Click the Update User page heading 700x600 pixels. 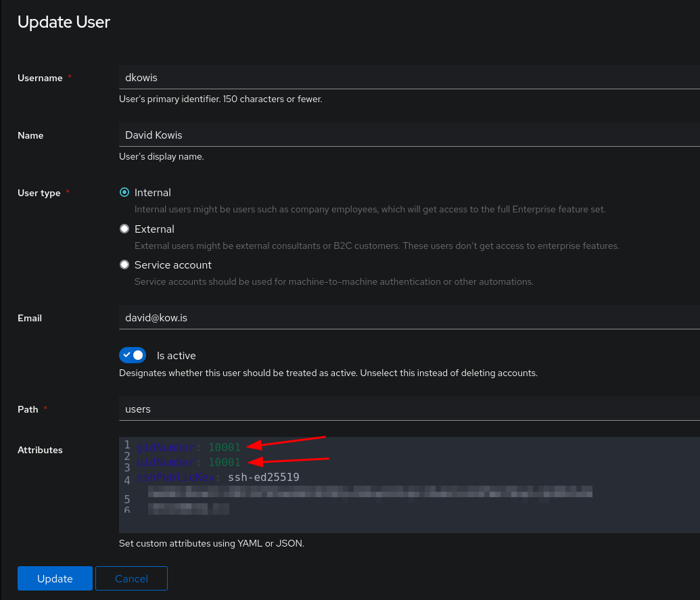point(64,22)
